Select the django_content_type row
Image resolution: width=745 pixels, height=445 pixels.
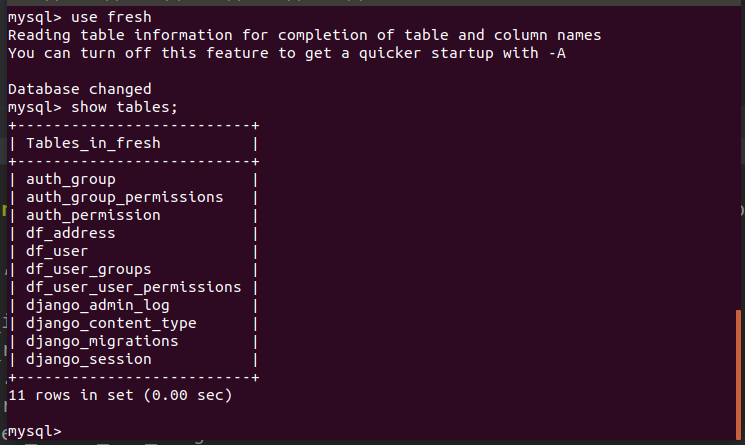point(111,323)
